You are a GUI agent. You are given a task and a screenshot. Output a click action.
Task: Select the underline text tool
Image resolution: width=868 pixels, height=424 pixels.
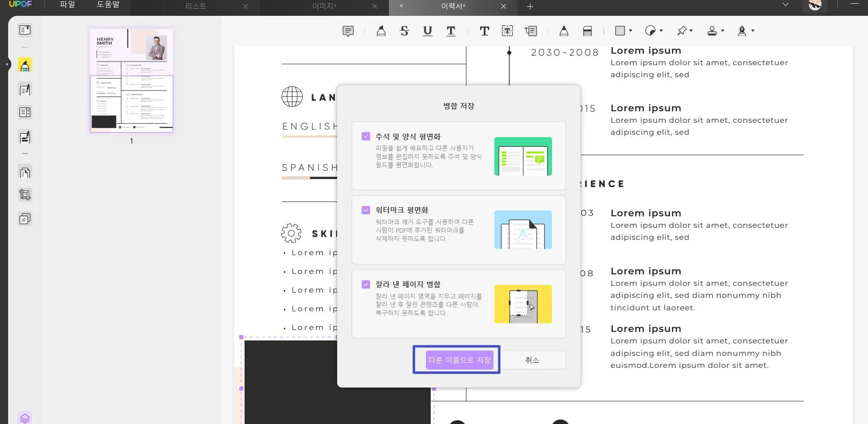point(428,31)
